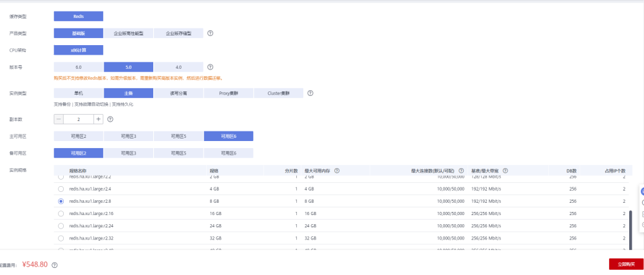
Task: Click help icon in 最大可用内存 column header
Action: [x=337, y=170]
